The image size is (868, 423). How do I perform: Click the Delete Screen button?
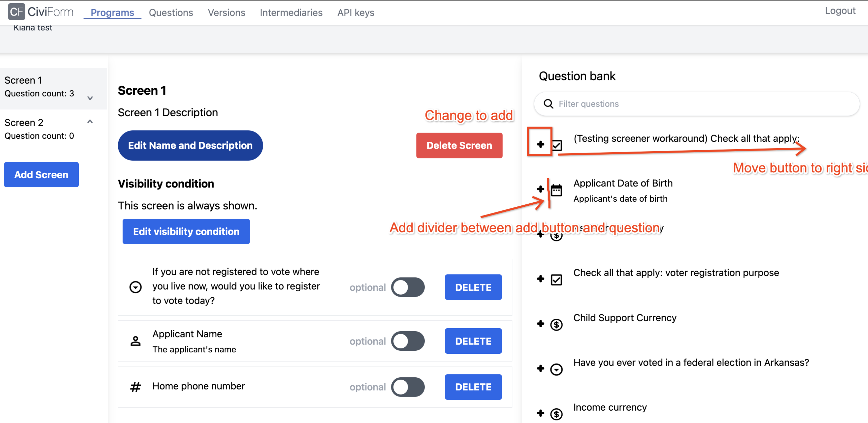pyautogui.click(x=459, y=145)
